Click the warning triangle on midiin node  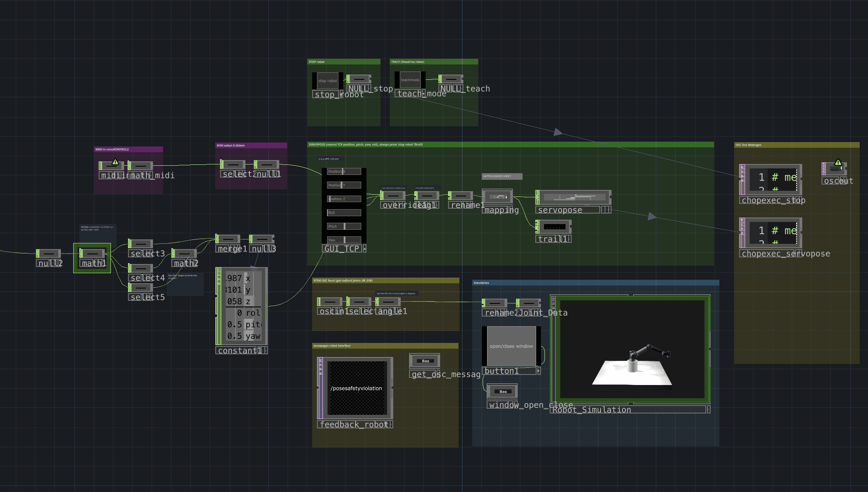115,162
